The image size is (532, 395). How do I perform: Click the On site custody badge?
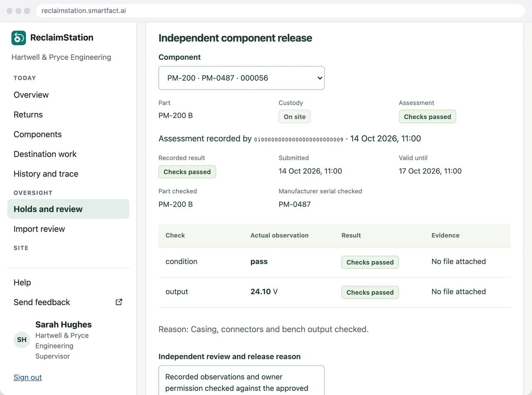pos(295,117)
